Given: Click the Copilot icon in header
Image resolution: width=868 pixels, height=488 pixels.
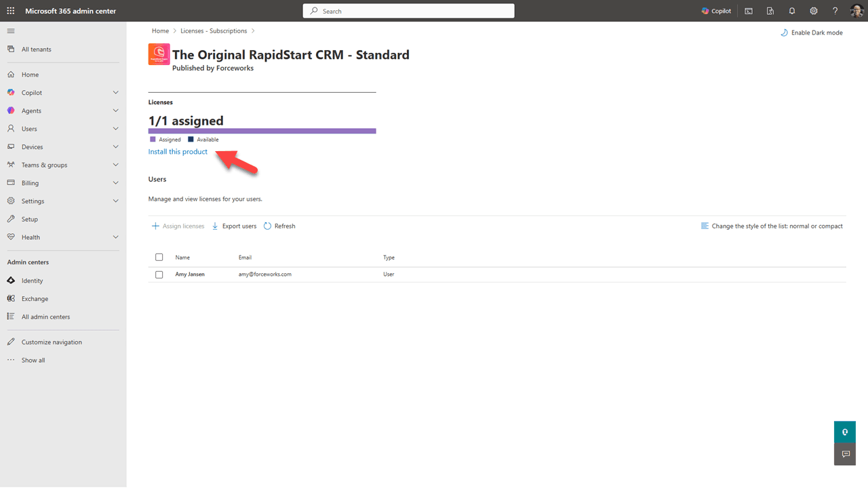Looking at the screenshot, I should pyautogui.click(x=716, y=11).
